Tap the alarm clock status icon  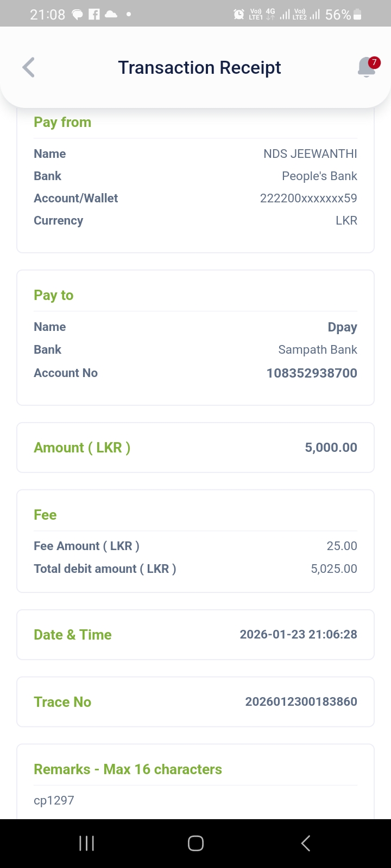pos(239,15)
